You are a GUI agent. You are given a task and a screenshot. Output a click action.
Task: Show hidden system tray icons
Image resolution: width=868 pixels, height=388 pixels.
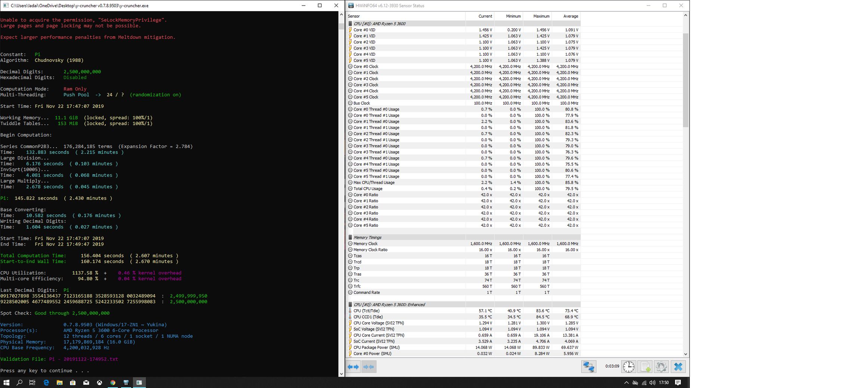(626, 382)
